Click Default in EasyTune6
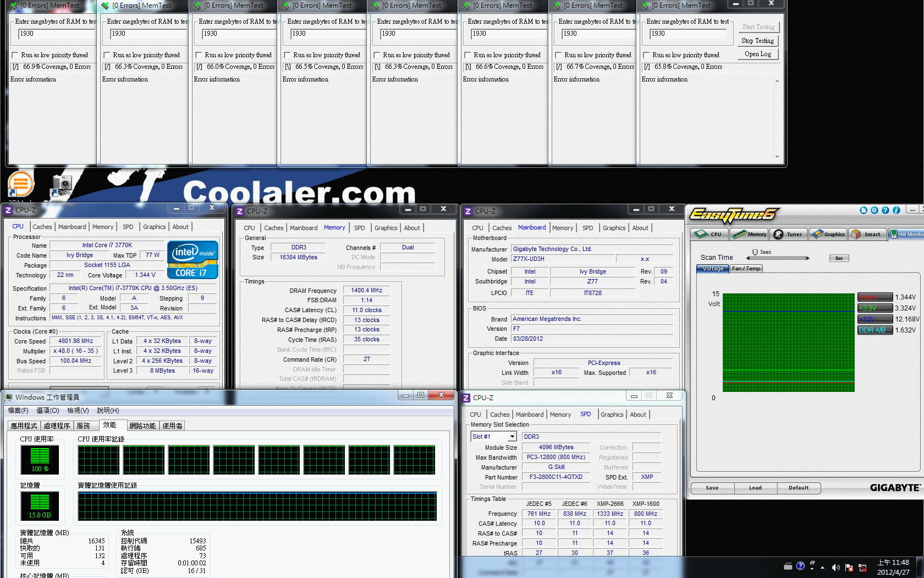The width and height of the screenshot is (924, 578). pyautogui.click(x=799, y=488)
